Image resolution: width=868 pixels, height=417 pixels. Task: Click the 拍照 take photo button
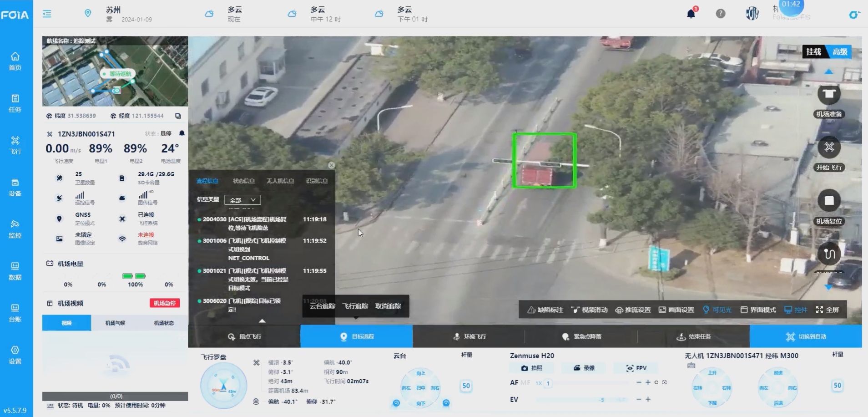point(532,368)
